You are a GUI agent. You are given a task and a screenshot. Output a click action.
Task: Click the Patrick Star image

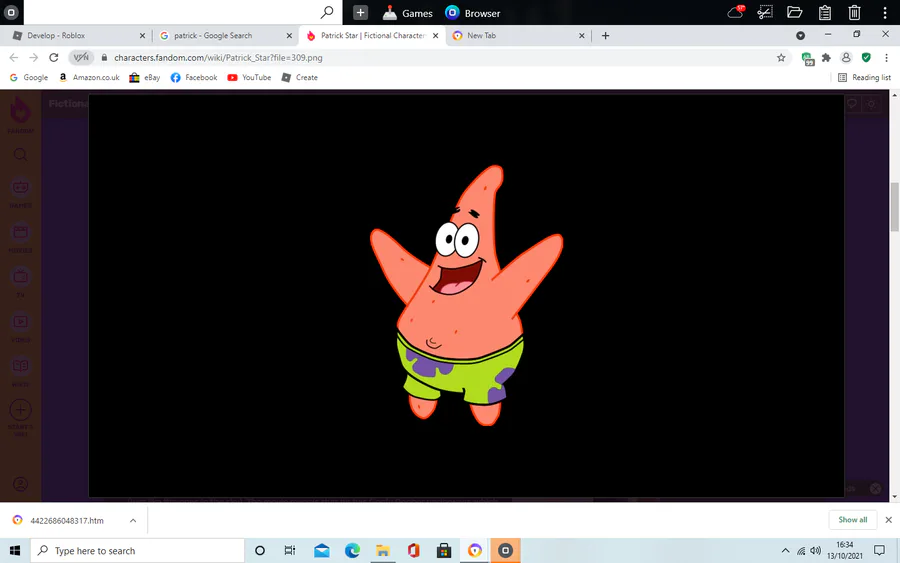466,295
